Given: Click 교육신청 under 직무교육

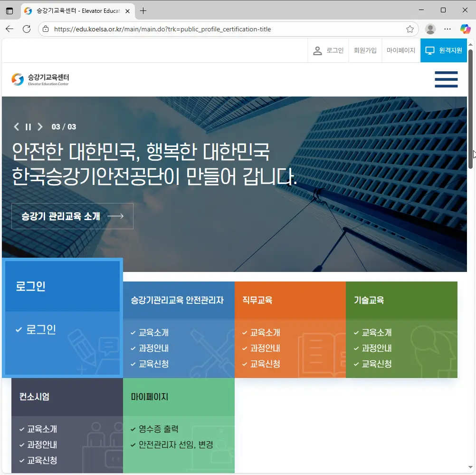Looking at the screenshot, I should click(265, 364).
